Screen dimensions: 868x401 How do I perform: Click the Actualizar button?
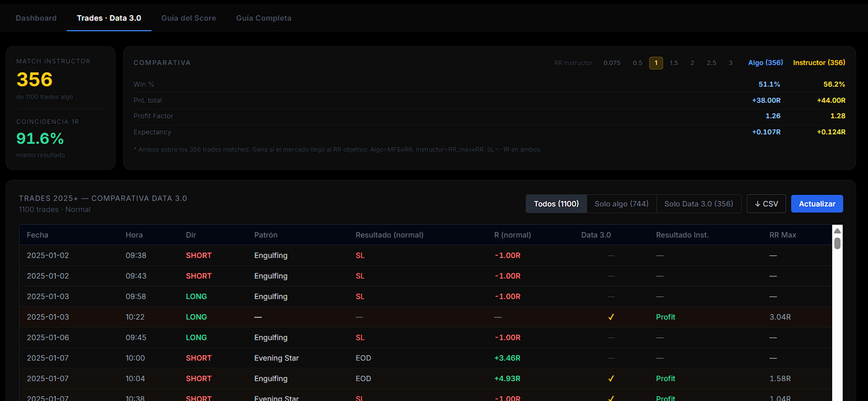coord(817,204)
